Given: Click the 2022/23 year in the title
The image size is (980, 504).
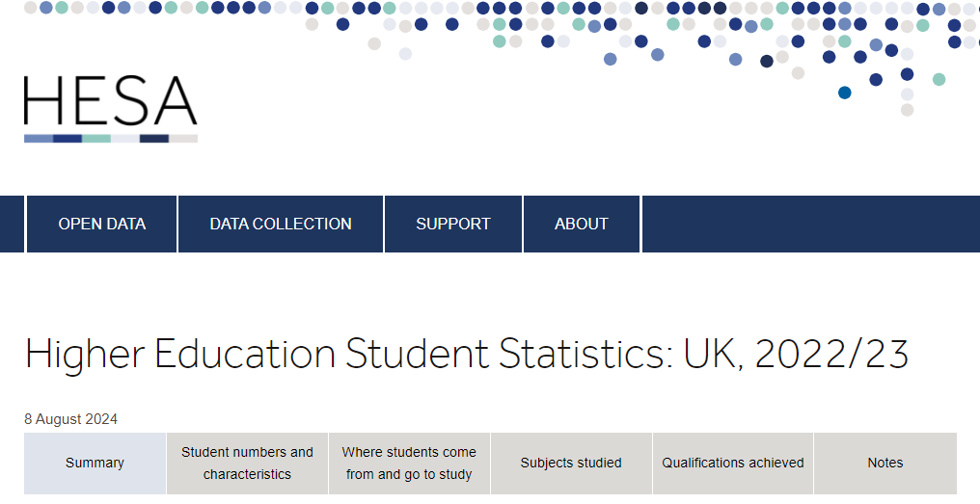Looking at the screenshot, I should (x=831, y=354).
